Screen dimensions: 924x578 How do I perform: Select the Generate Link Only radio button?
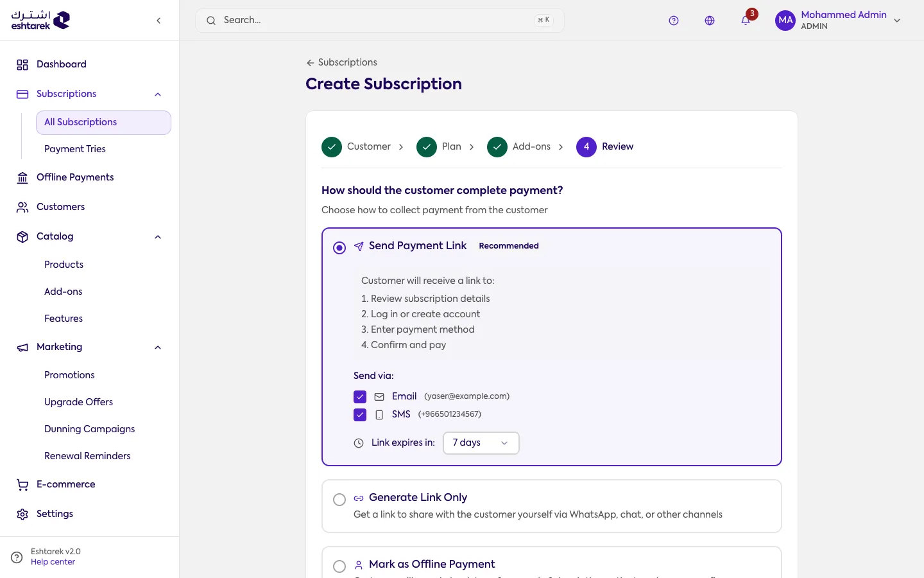click(339, 500)
